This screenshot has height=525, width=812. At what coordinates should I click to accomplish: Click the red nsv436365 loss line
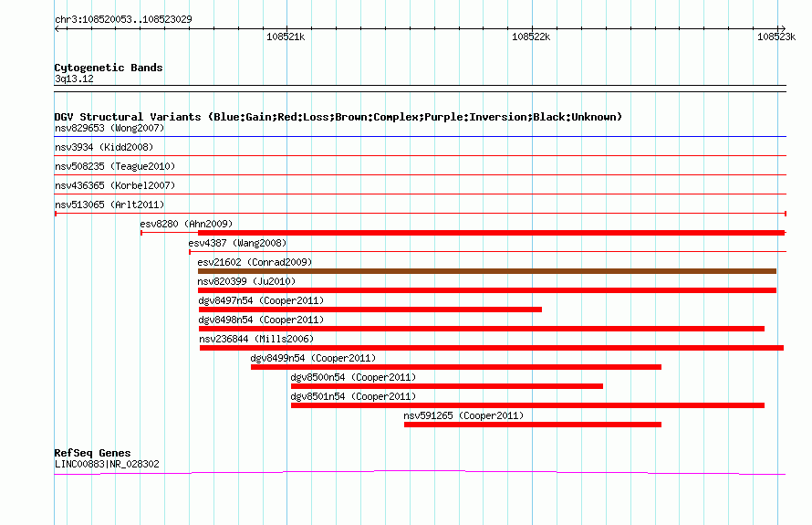click(x=421, y=194)
